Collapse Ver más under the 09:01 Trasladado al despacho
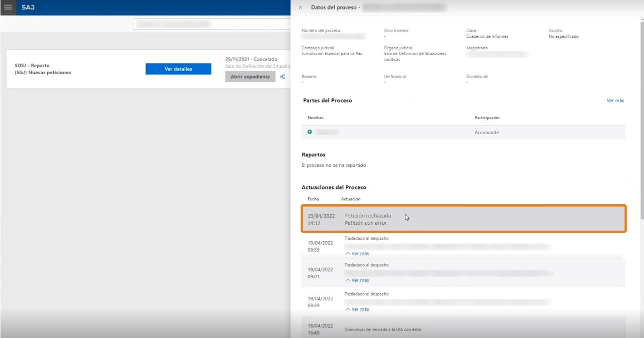Viewport: 644px width, 338px height. (x=357, y=280)
